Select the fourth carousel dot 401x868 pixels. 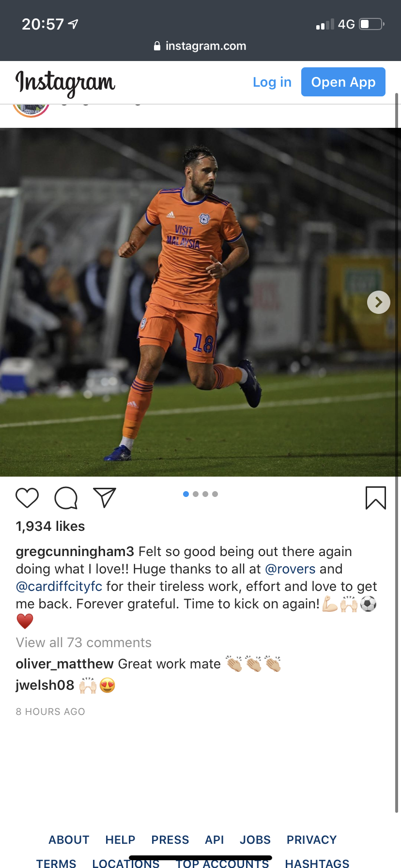tap(215, 494)
